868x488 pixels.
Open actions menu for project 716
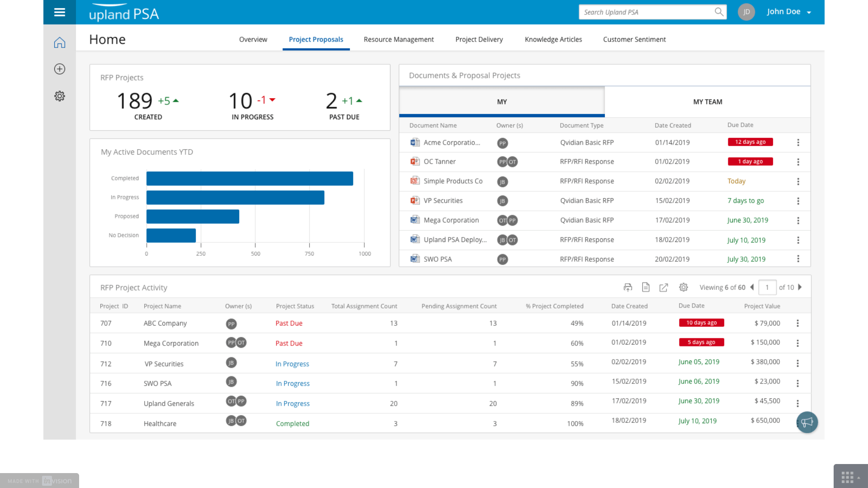(x=798, y=384)
